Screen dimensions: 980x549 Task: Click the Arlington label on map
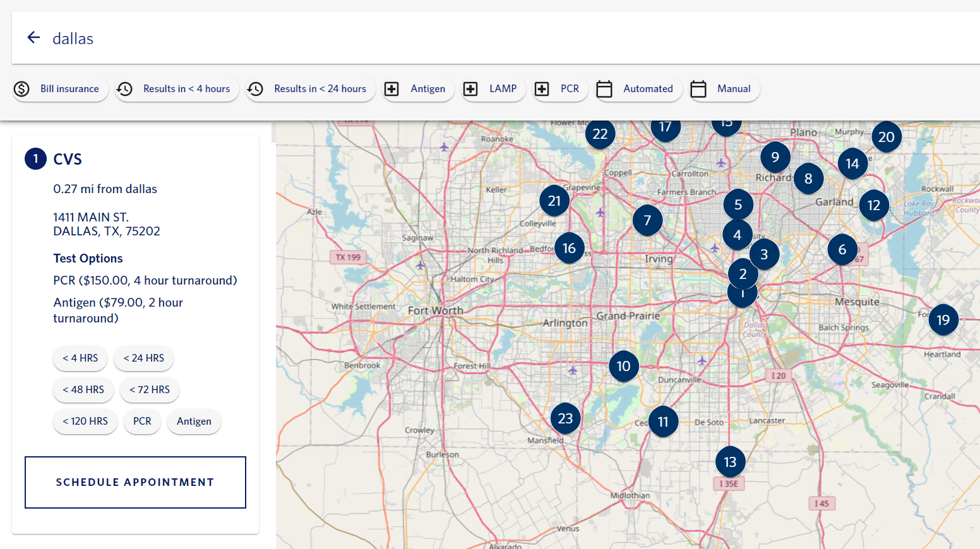tap(565, 322)
